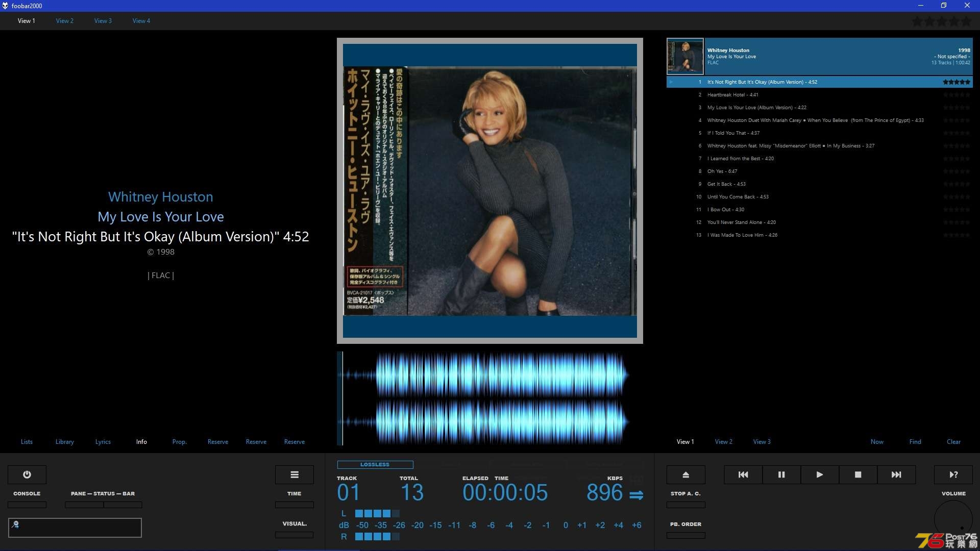Select track 'You'll Never Stand Alone'
980x551 pixels.
tap(820, 222)
